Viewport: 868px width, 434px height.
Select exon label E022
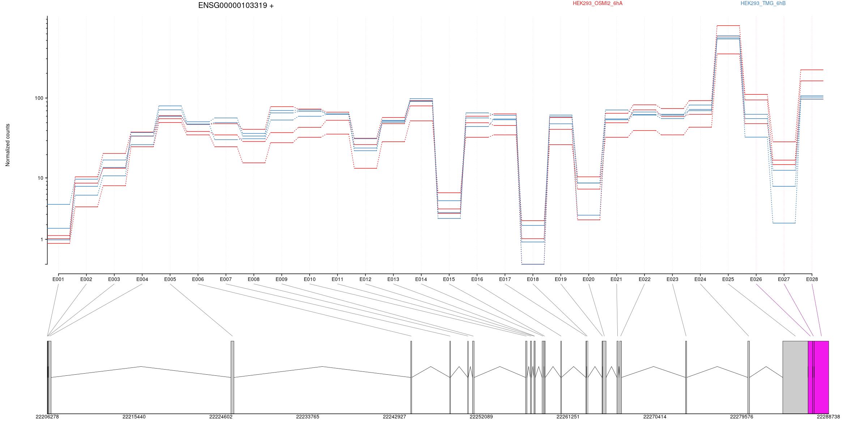(644, 279)
